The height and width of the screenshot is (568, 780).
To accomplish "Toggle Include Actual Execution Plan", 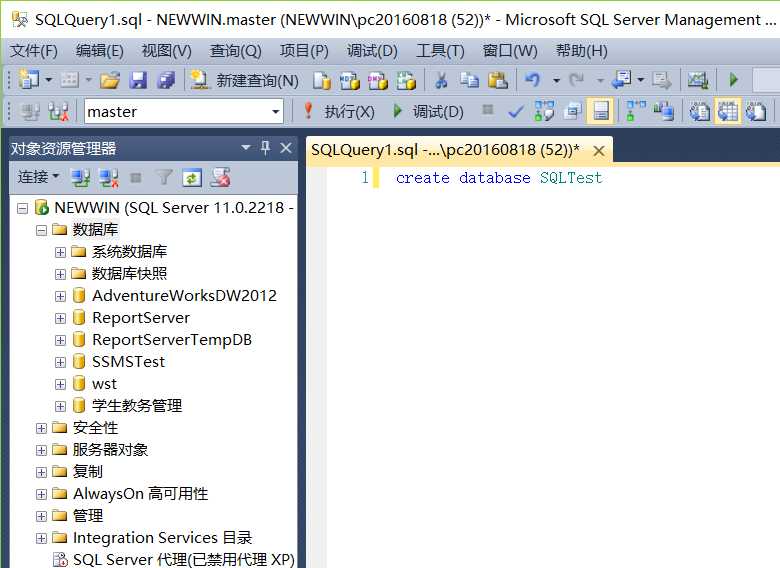I will [636, 111].
